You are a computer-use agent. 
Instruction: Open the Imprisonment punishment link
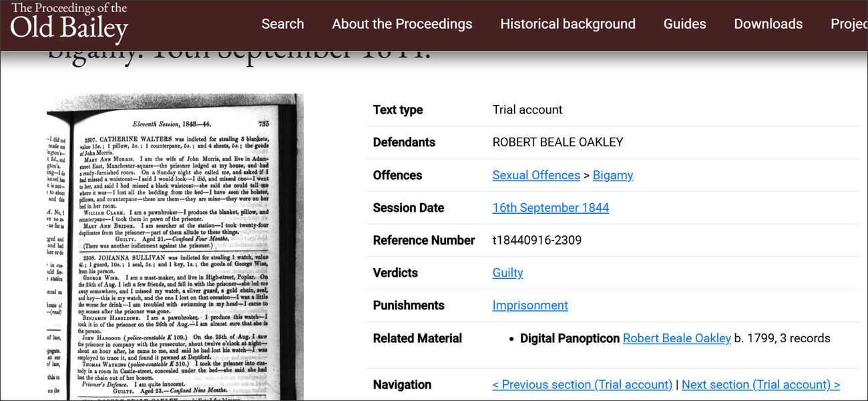pyautogui.click(x=530, y=305)
